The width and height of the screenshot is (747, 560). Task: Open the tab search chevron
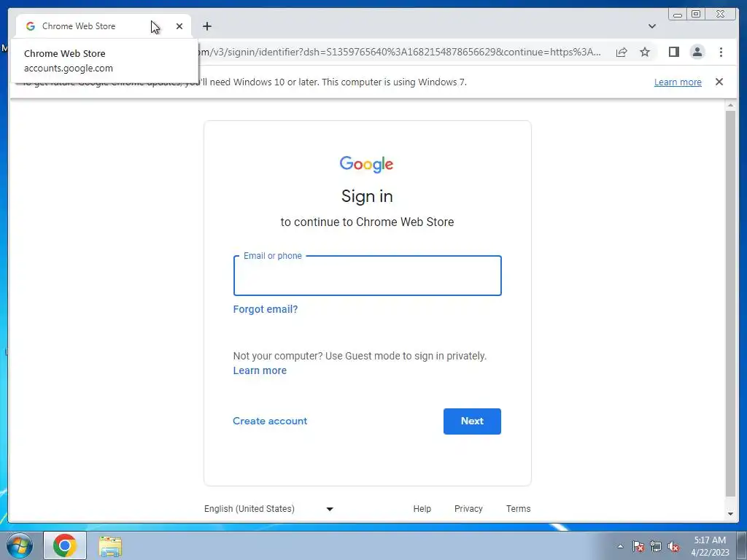point(652,26)
